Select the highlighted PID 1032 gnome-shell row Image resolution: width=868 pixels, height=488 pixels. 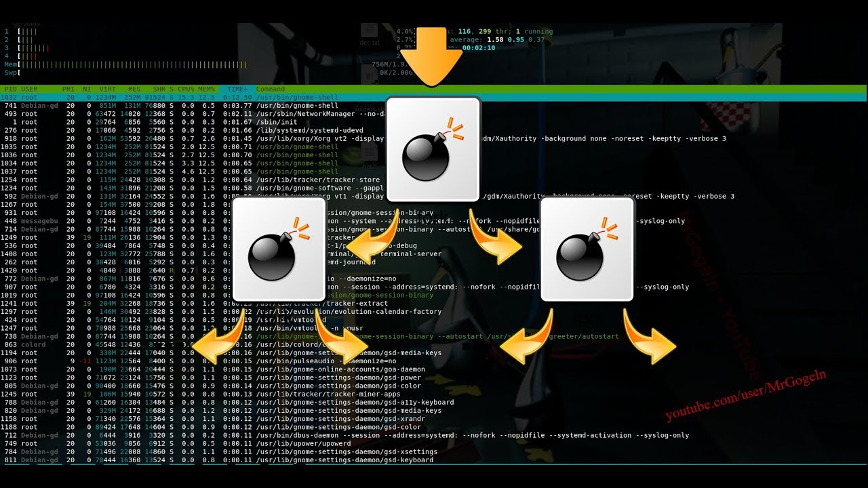pyautogui.click(x=434, y=97)
